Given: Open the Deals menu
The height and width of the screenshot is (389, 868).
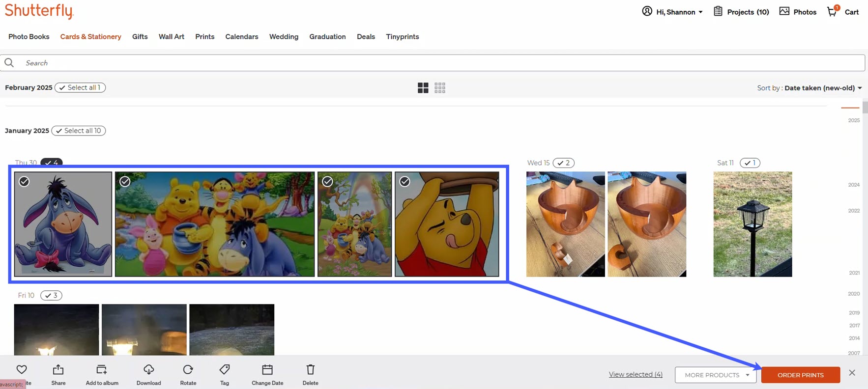Looking at the screenshot, I should pyautogui.click(x=366, y=36).
